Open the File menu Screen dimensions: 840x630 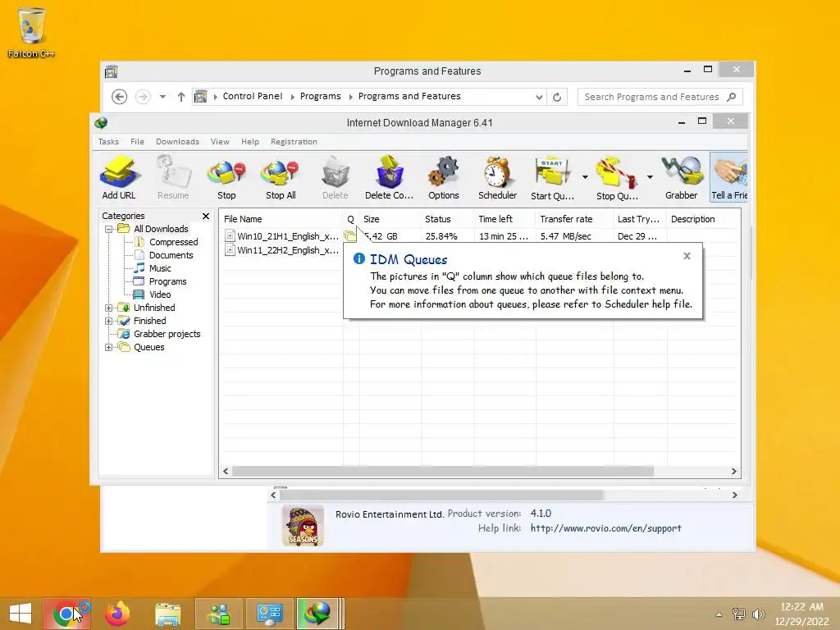coord(137,141)
